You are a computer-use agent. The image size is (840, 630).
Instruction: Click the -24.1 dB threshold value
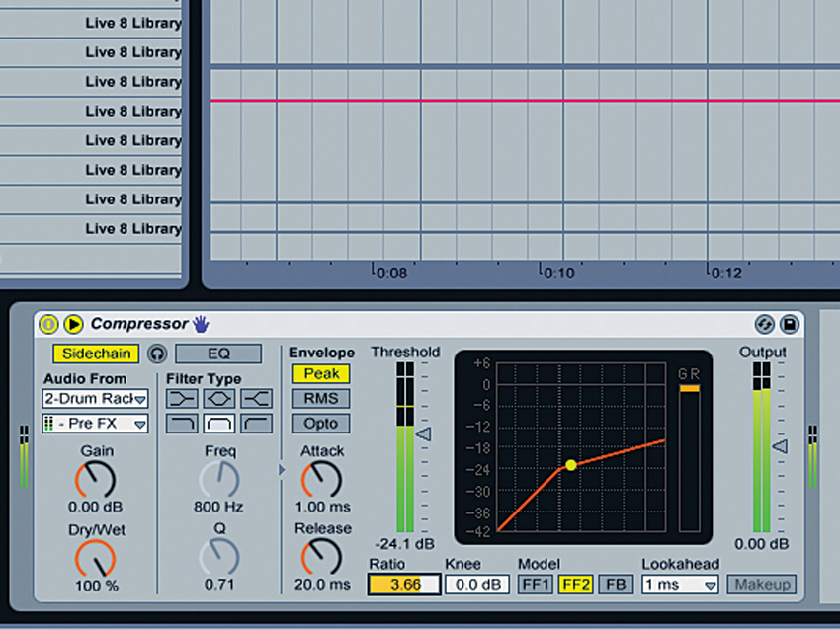point(404,544)
